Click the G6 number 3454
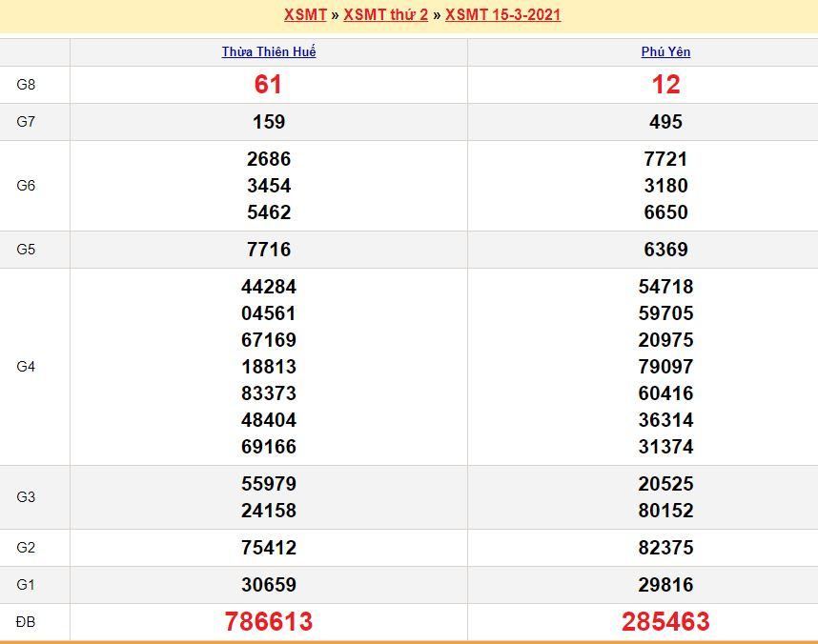 269,186
